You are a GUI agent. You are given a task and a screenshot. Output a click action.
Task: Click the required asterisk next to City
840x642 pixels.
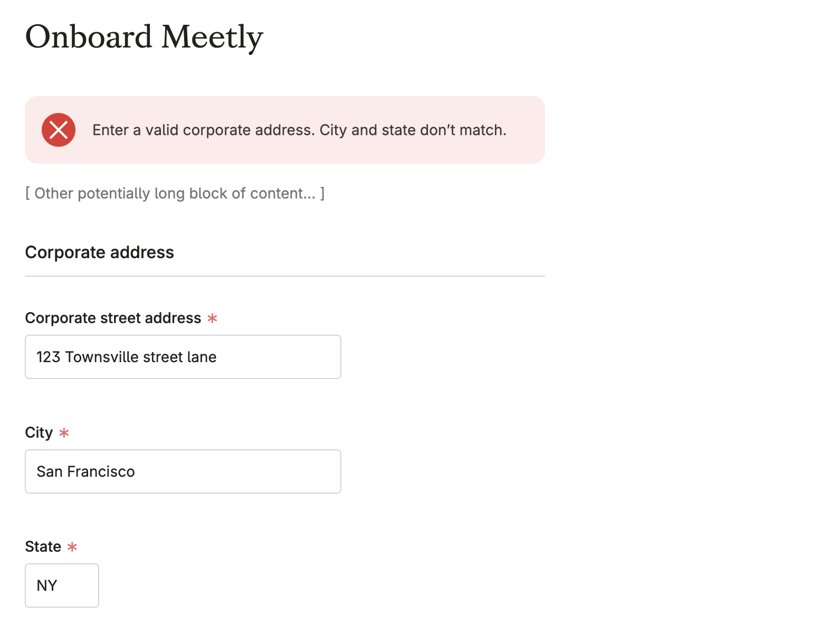(64, 433)
